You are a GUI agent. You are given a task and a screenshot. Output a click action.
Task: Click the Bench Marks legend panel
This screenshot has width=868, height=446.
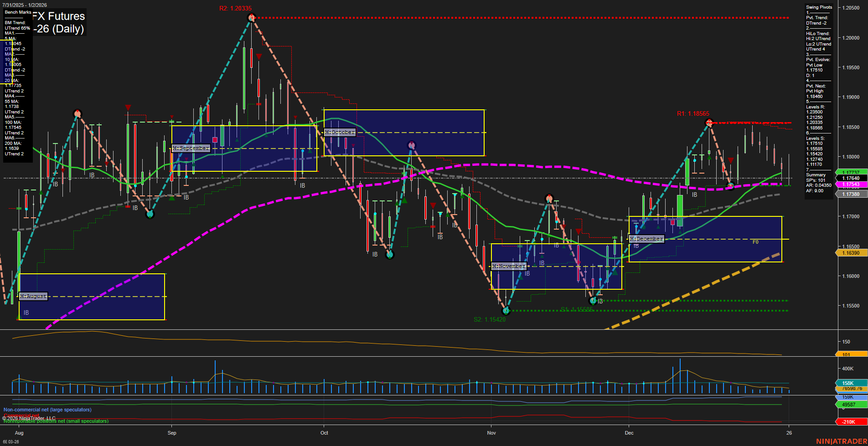[17, 82]
